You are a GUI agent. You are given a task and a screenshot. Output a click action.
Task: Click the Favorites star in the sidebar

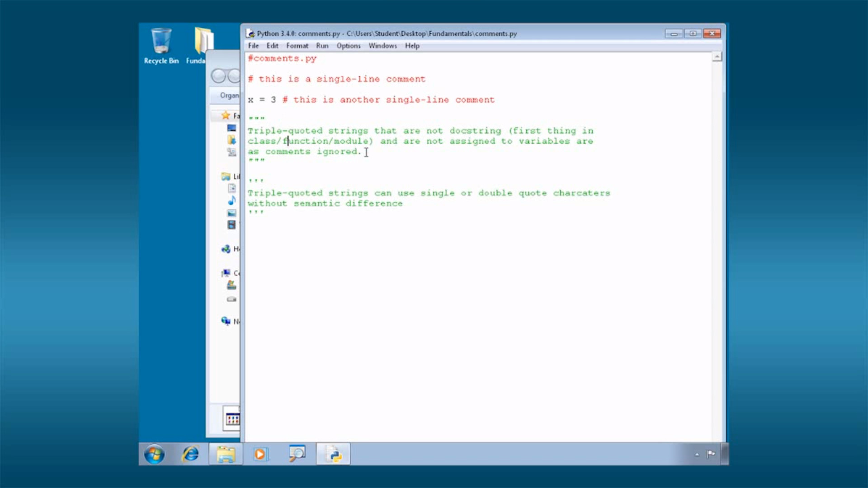point(225,115)
